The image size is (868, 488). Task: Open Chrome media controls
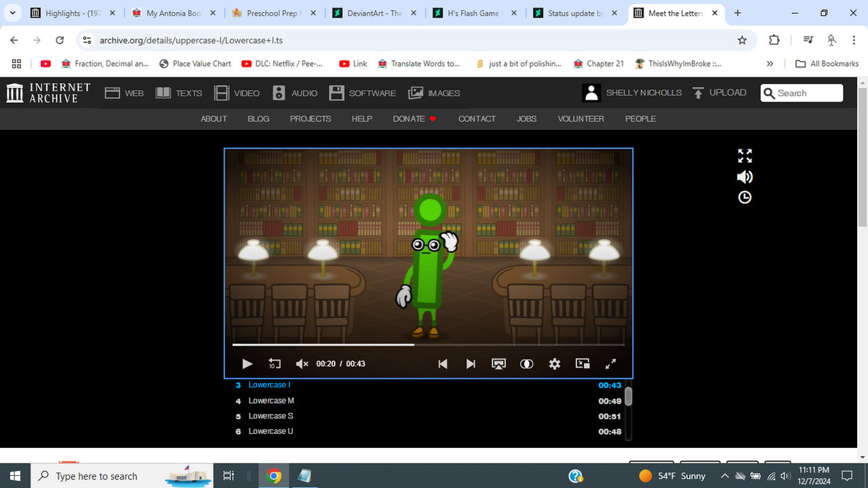click(808, 40)
